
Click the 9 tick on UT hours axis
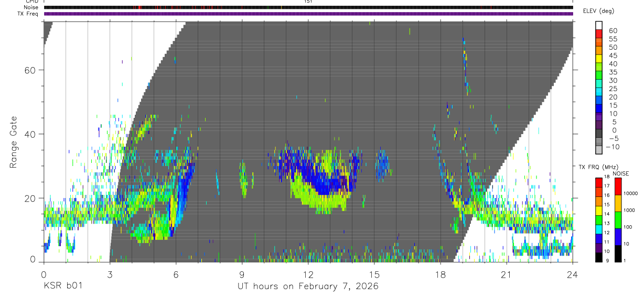242,274
